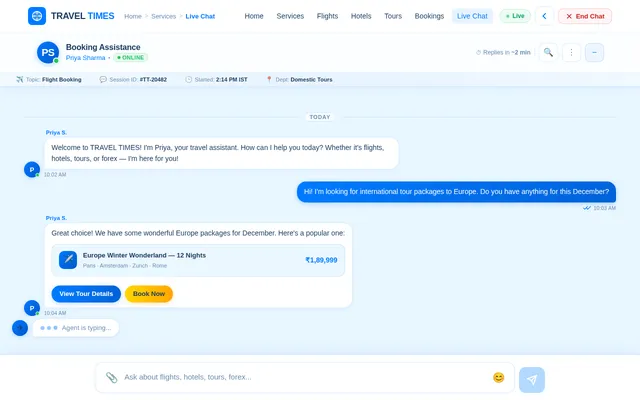Select the Live Chat nav tab
The height and width of the screenshot is (400, 640).
[x=472, y=16]
